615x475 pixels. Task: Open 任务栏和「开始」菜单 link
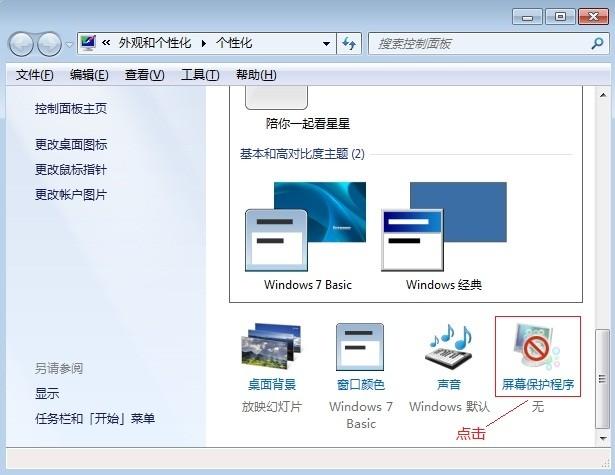(x=95, y=419)
